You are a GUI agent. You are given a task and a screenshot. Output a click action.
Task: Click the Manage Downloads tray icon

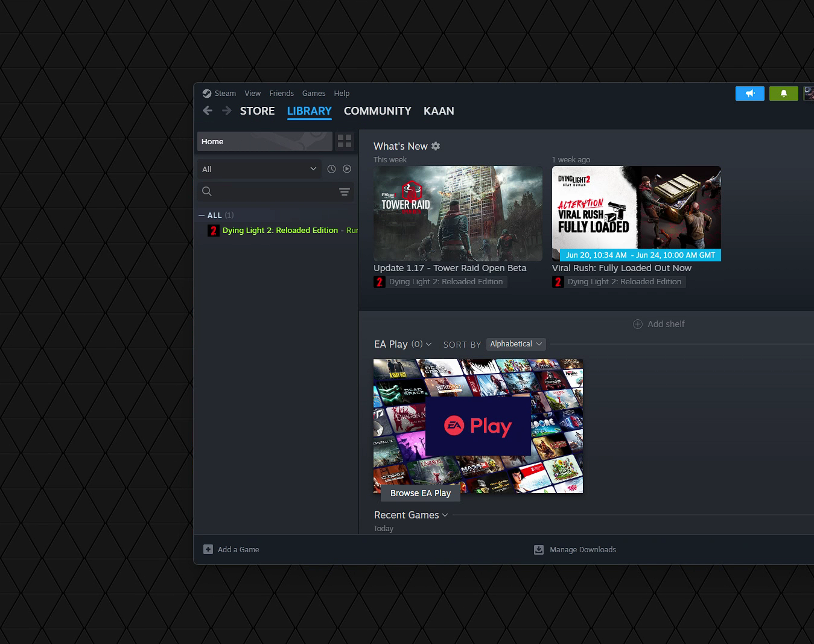539,550
